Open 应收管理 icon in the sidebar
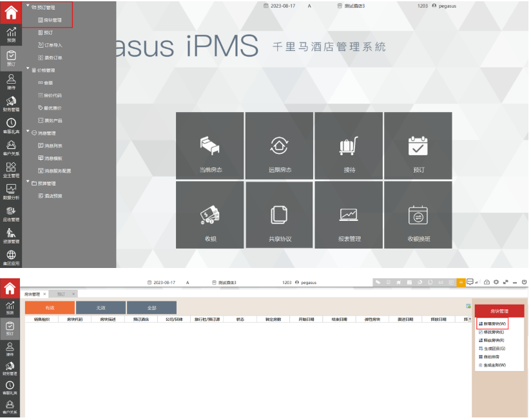531x420 pixels. [11, 214]
